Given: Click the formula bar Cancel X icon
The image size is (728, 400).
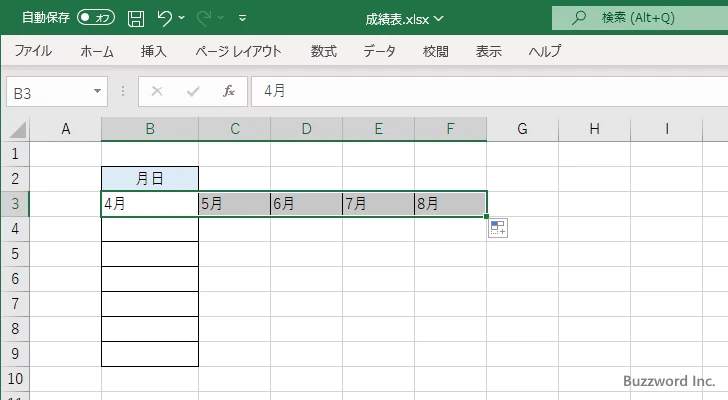Looking at the screenshot, I should pyautogui.click(x=157, y=91).
